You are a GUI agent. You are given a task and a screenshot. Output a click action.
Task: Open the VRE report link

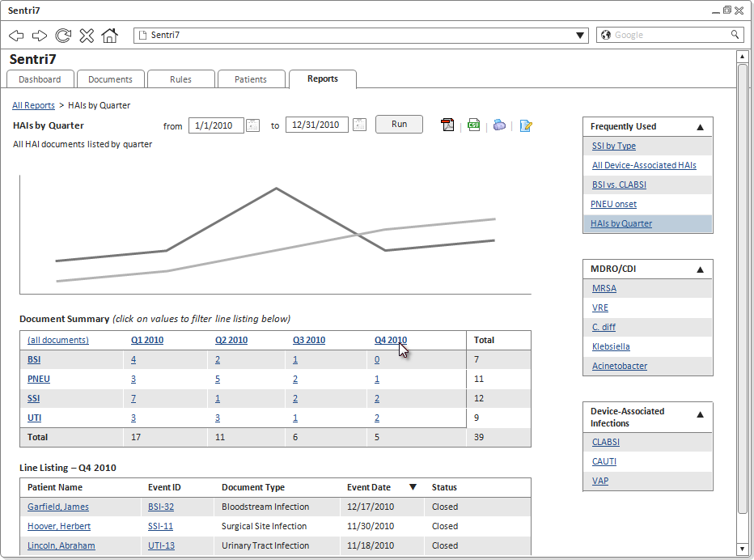click(x=600, y=308)
